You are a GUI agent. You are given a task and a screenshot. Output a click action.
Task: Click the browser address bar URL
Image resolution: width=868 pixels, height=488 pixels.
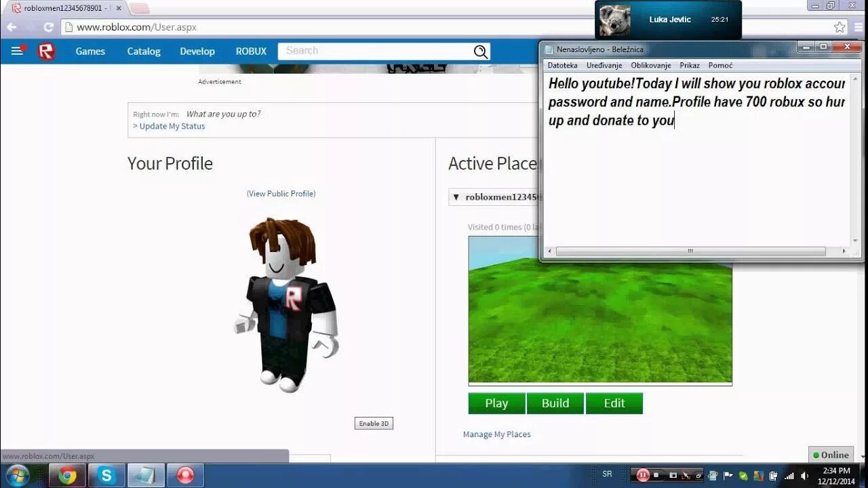click(x=136, y=27)
